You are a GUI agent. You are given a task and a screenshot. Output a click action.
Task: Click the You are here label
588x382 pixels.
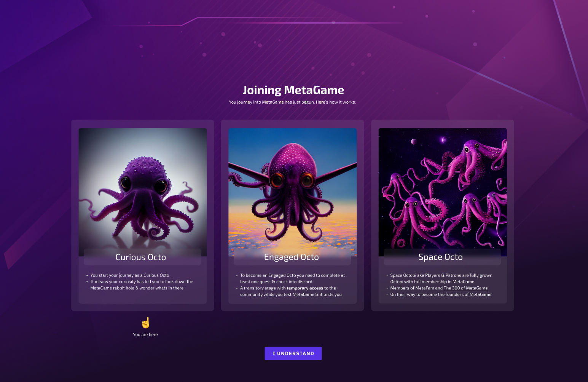pyautogui.click(x=145, y=334)
